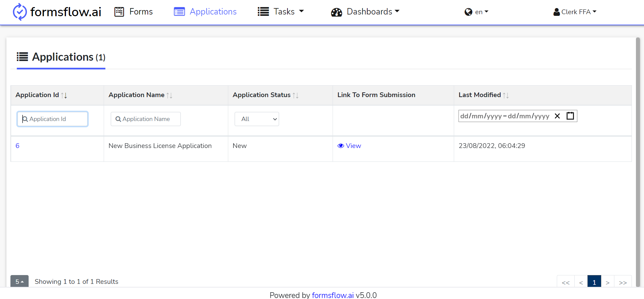Screen dimensions: 644x299
Task: Click the Forms icon in navbar
Action: pyautogui.click(x=119, y=12)
